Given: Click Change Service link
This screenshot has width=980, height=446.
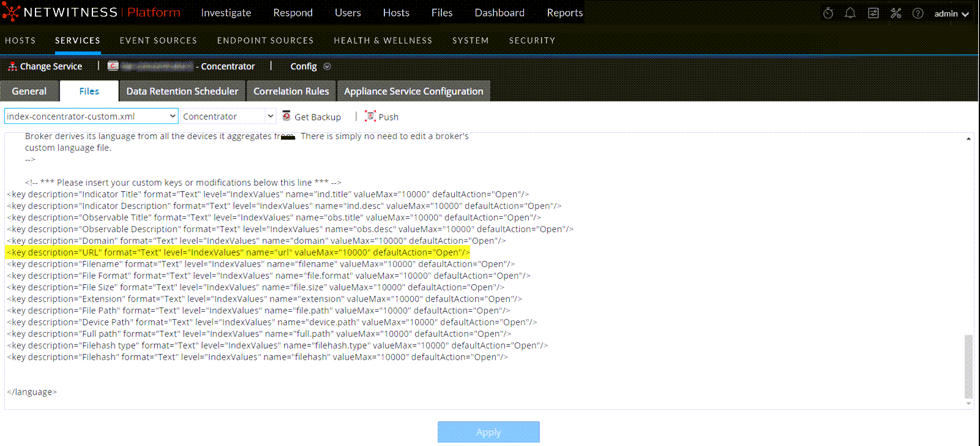Looking at the screenshot, I should pos(51,66).
